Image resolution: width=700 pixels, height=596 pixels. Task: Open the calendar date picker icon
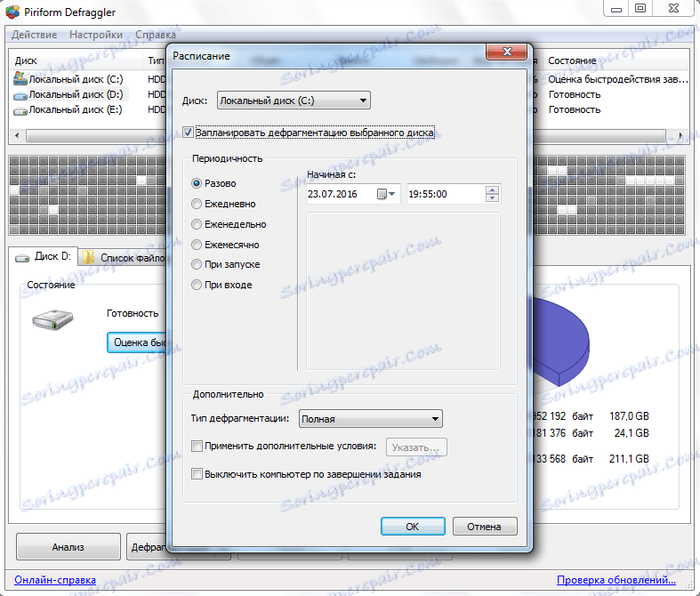coord(386,194)
